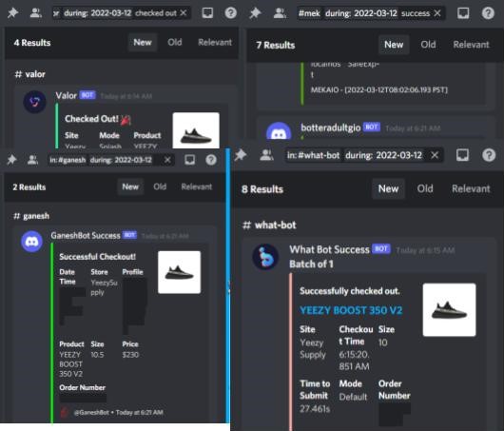Viewport: 504px width, 431px height.
Task: Click the '8 Results' count label
Action: (262, 189)
